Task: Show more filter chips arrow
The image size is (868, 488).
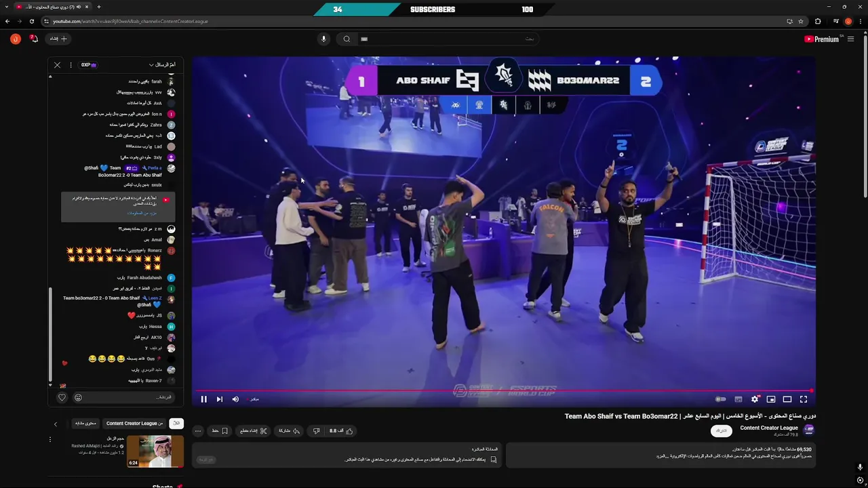Action: click(x=56, y=424)
